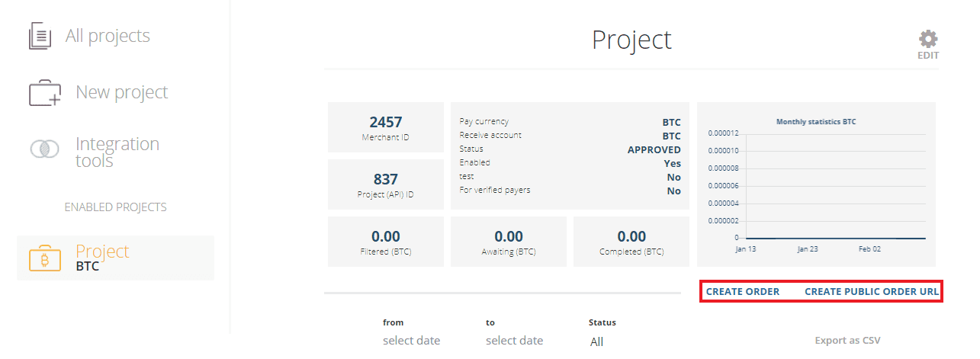Export orders as CSV
This screenshot has width=980, height=359.
(x=847, y=341)
